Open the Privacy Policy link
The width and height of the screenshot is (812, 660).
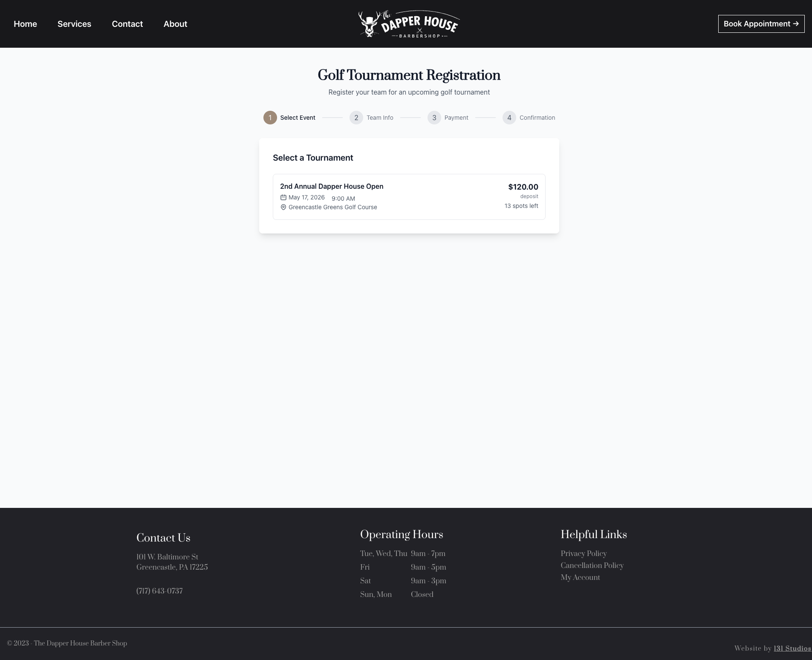pos(584,553)
